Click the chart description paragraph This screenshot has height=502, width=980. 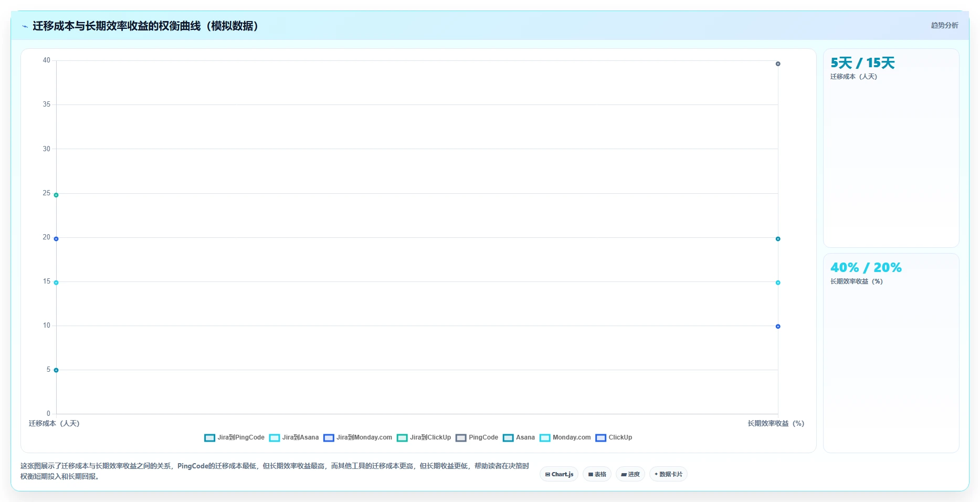click(275, 471)
